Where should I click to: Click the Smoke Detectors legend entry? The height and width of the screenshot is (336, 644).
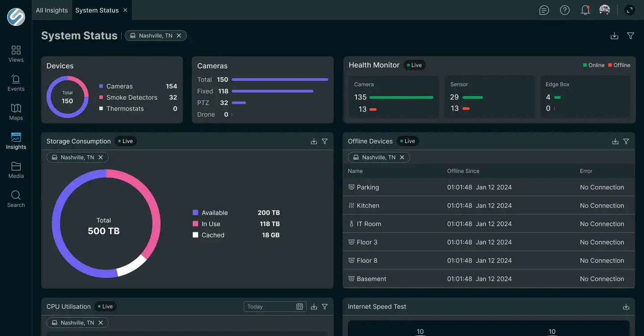pyautogui.click(x=138, y=97)
